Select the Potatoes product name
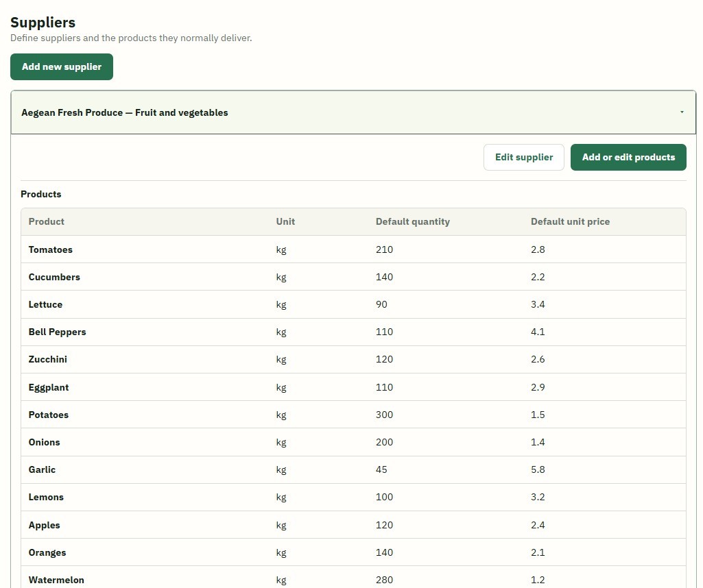 (x=49, y=415)
